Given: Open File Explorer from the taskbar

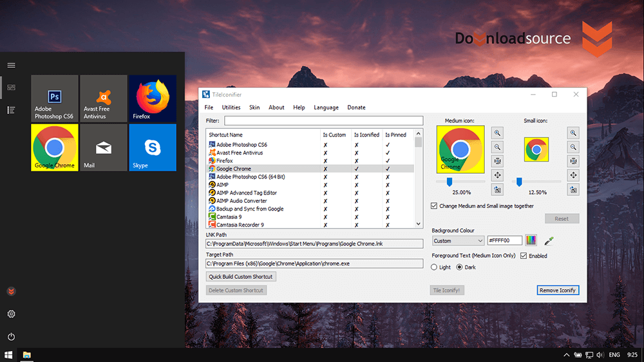Looking at the screenshot, I should [26, 355].
